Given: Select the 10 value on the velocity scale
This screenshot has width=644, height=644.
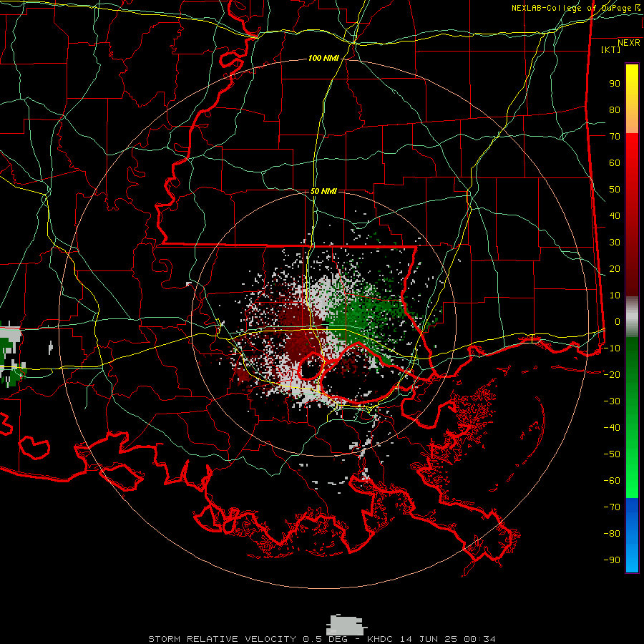Looking at the screenshot, I should 615,296.
